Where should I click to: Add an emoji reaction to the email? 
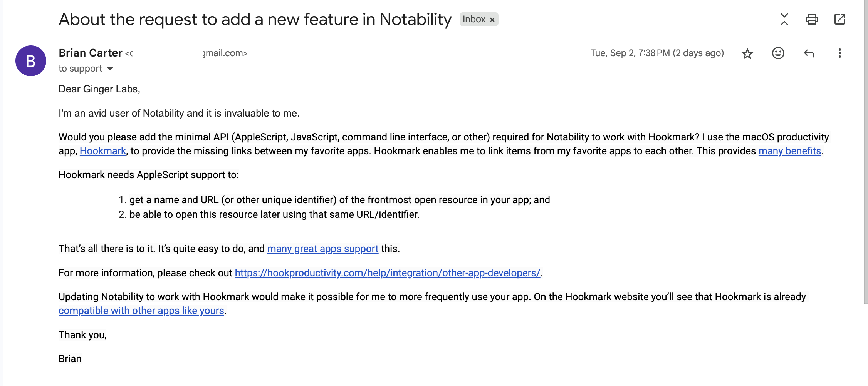coord(778,53)
